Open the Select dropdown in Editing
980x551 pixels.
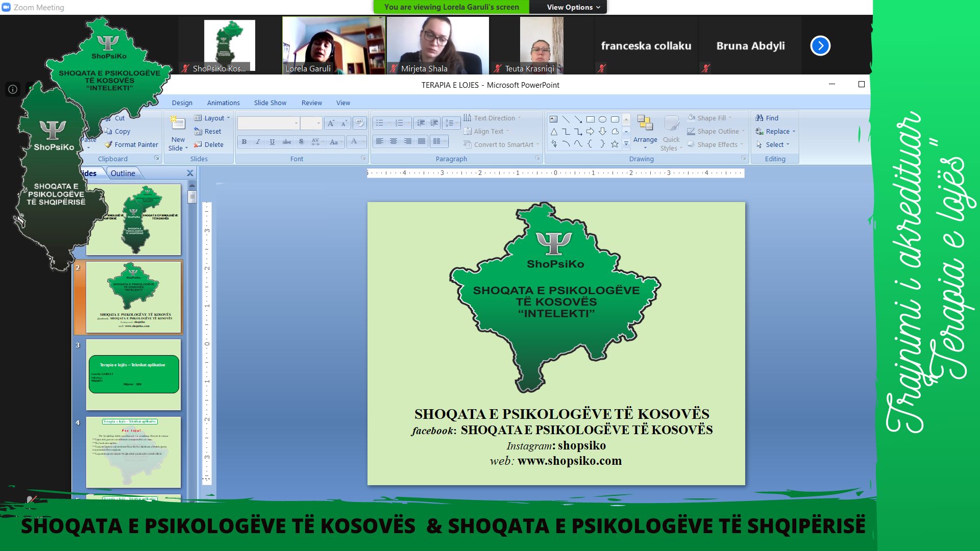coord(773,144)
